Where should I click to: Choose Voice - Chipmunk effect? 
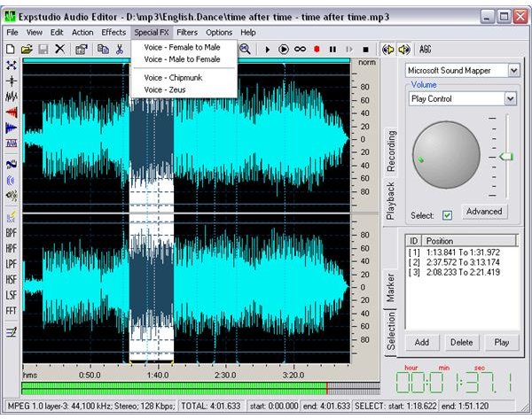point(184,78)
